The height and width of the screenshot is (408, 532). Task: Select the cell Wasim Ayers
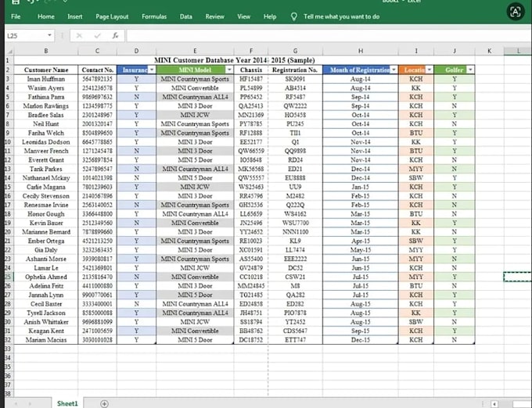coord(46,88)
